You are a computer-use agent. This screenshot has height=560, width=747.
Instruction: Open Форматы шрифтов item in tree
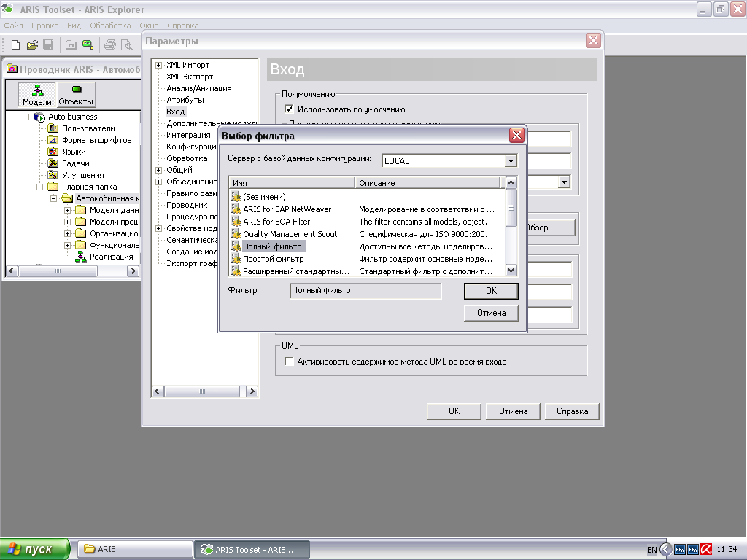point(97,140)
